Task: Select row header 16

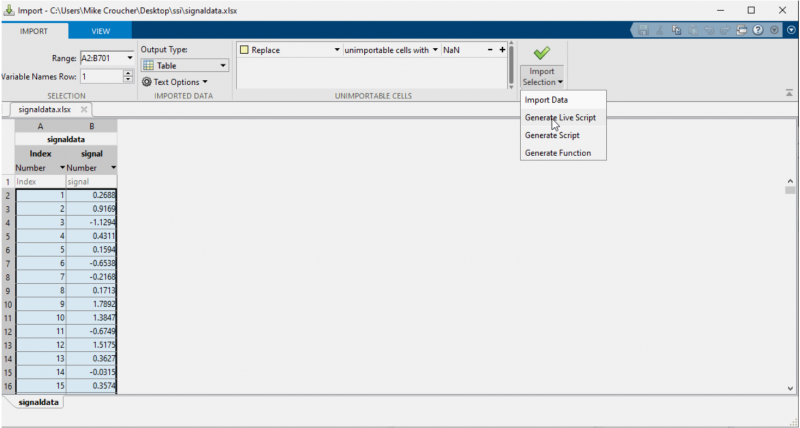Action: 8,386
